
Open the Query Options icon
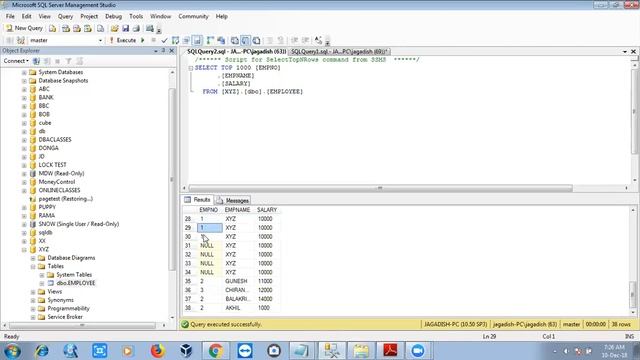[187, 40]
